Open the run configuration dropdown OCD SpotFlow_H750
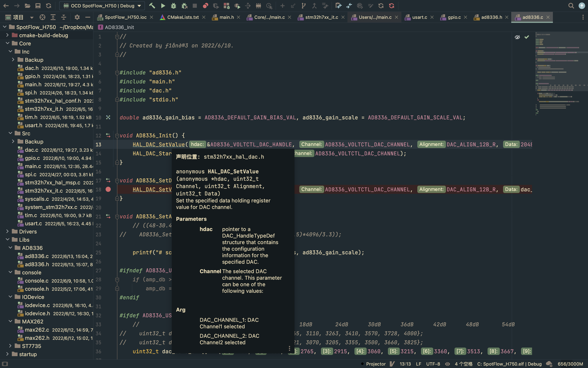588x368 pixels. 102,6
